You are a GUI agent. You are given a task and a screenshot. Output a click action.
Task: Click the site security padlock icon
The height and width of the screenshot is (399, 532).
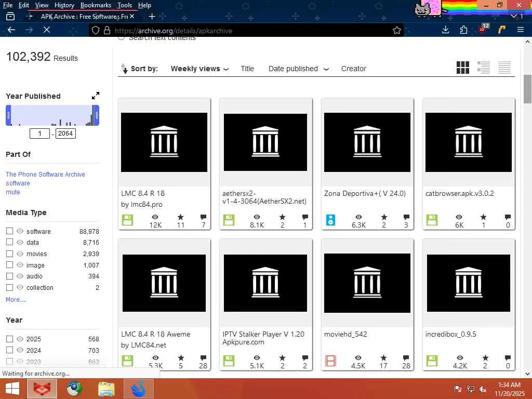107,31
